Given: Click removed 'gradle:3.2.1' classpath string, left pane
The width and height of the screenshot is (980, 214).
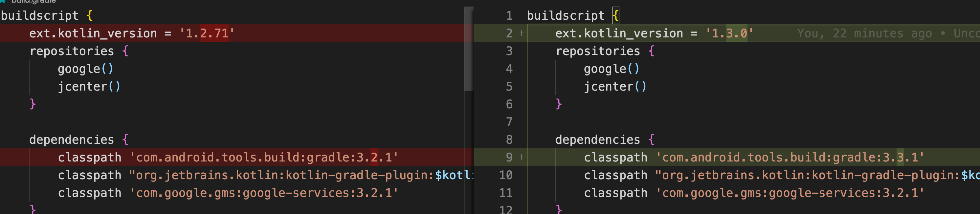Looking at the screenshot, I should click(264, 157).
